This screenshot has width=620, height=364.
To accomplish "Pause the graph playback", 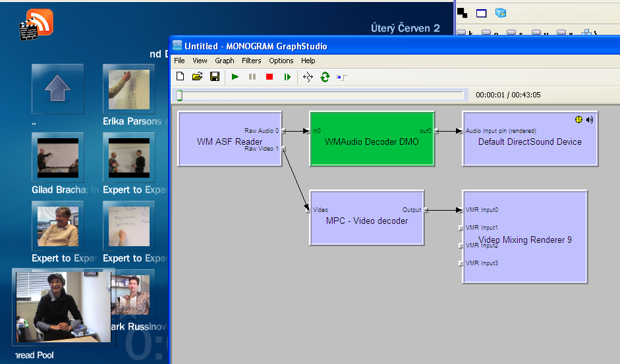I will click(x=252, y=76).
